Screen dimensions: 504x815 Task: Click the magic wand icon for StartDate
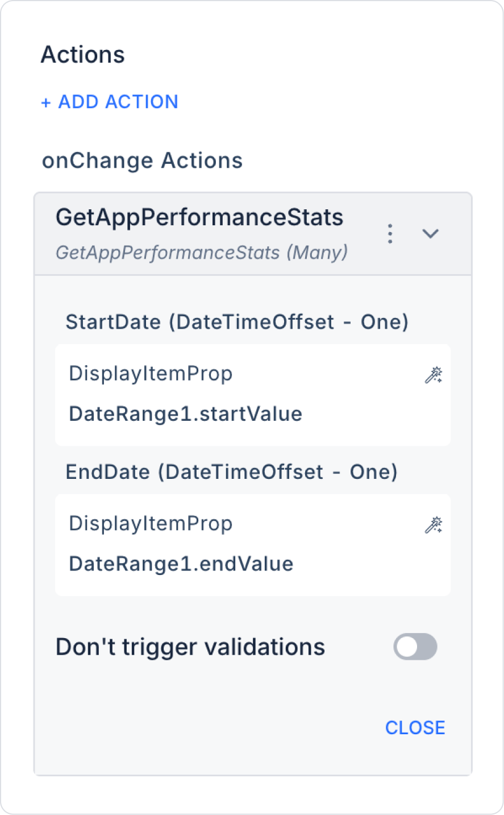tap(434, 375)
